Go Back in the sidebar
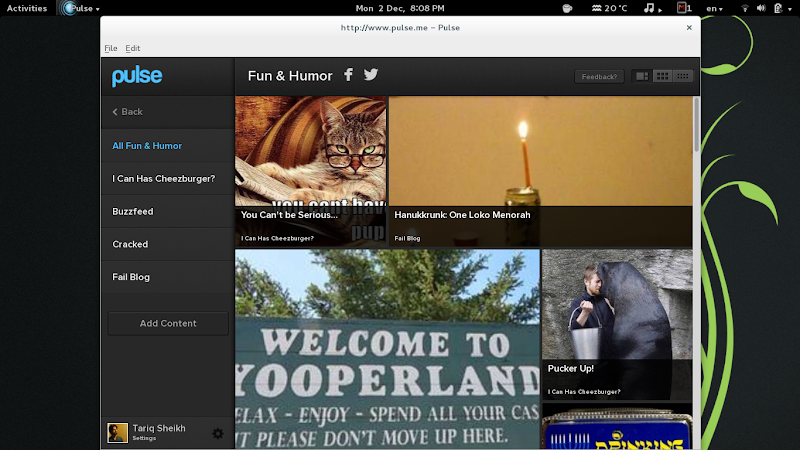Screen dimensions: 800x450 [x=127, y=112]
